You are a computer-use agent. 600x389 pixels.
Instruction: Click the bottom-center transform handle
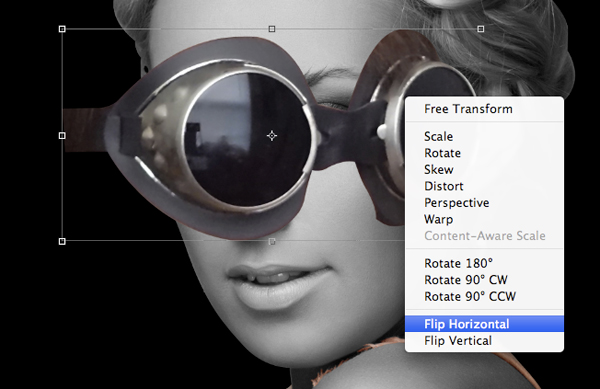click(x=272, y=241)
